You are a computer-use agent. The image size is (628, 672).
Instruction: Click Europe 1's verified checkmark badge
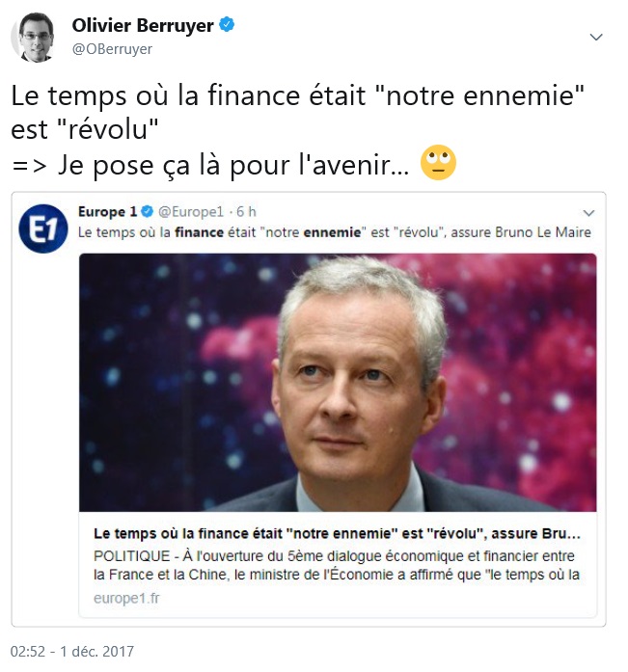pos(147,211)
